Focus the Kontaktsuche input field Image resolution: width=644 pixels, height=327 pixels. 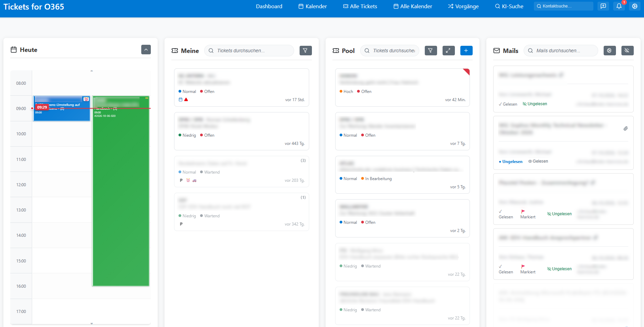(563, 6)
